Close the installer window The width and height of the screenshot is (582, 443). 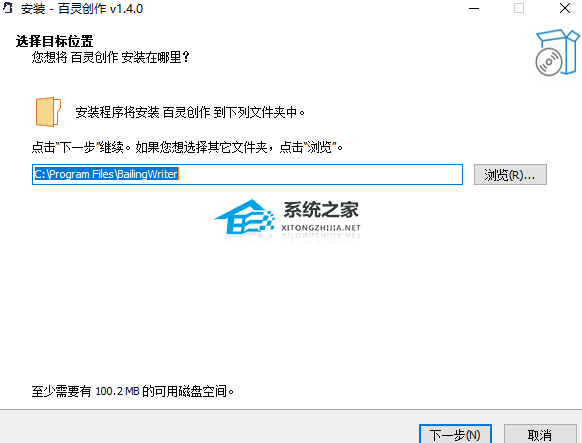(x=565, y=8)
